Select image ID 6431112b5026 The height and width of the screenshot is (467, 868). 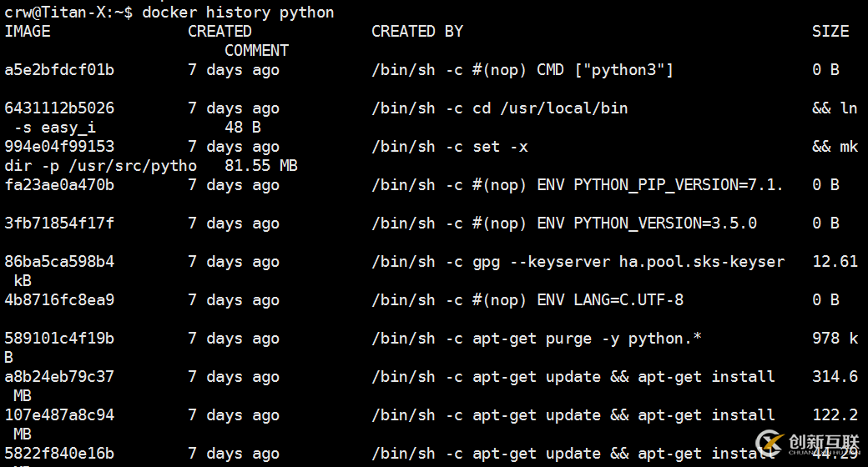tap(59, 108)
